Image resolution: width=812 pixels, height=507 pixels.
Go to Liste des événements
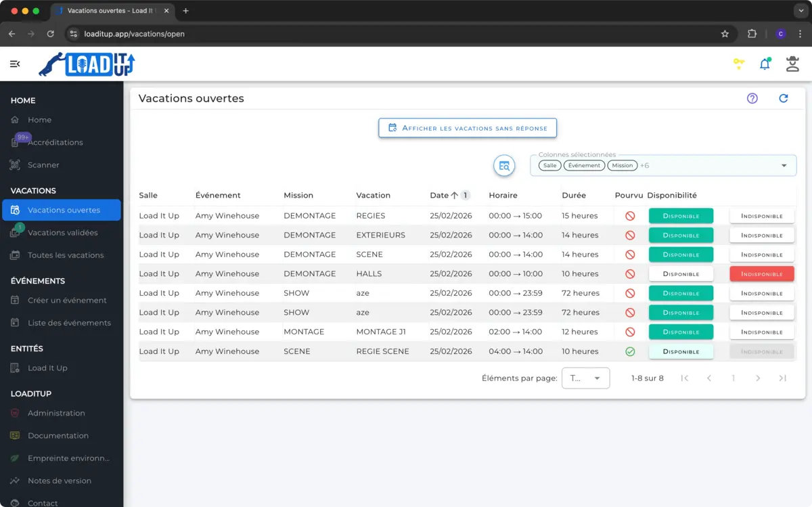(x=69, y=323)
